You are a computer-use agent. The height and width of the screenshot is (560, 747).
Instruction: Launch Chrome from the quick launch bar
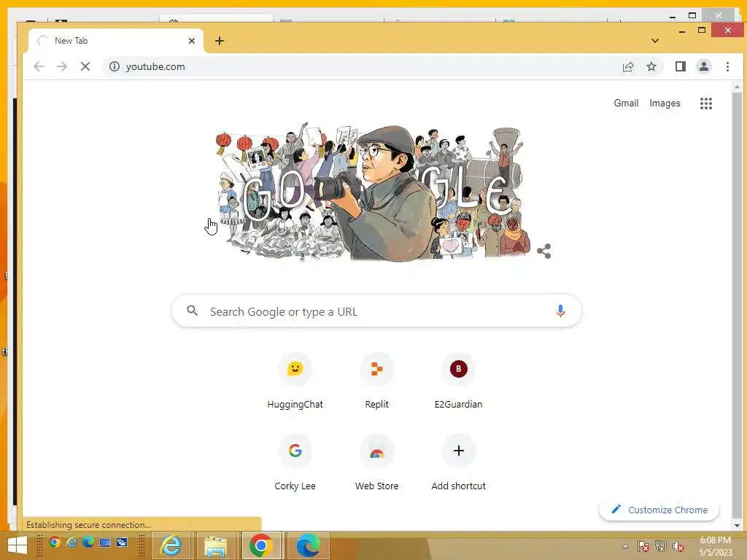pyautogui.click(x=54, y=542)
